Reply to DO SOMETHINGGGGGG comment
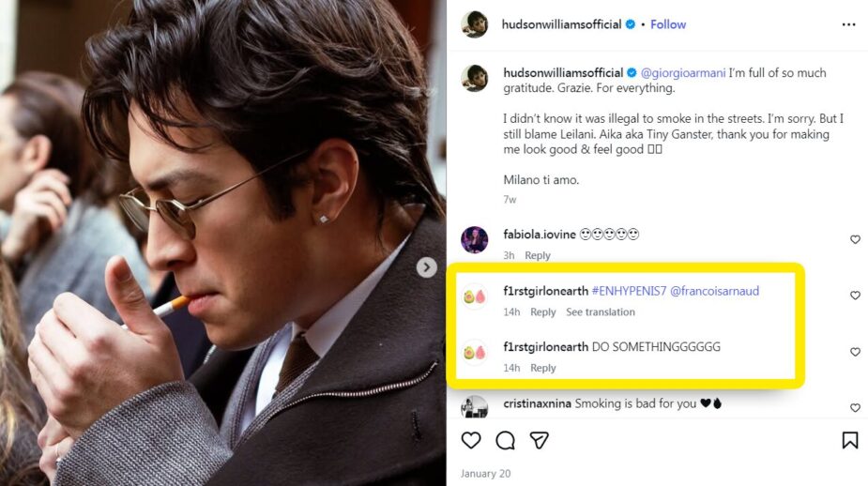This screenshot has width=868, height=486. pyautogui.click(x=543, y=368)
